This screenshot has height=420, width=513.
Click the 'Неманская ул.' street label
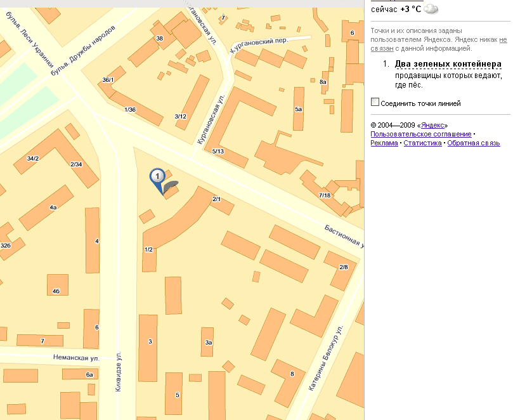(77, 358)
